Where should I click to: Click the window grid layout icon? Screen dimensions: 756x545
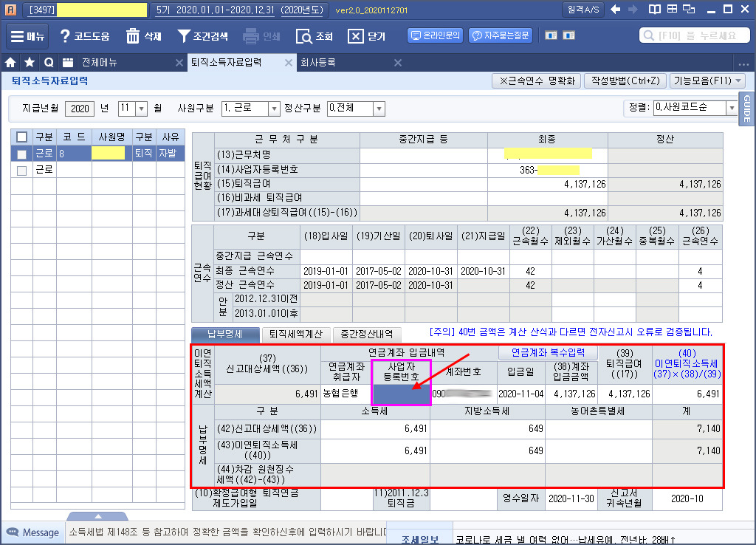(x=672, y=9)
